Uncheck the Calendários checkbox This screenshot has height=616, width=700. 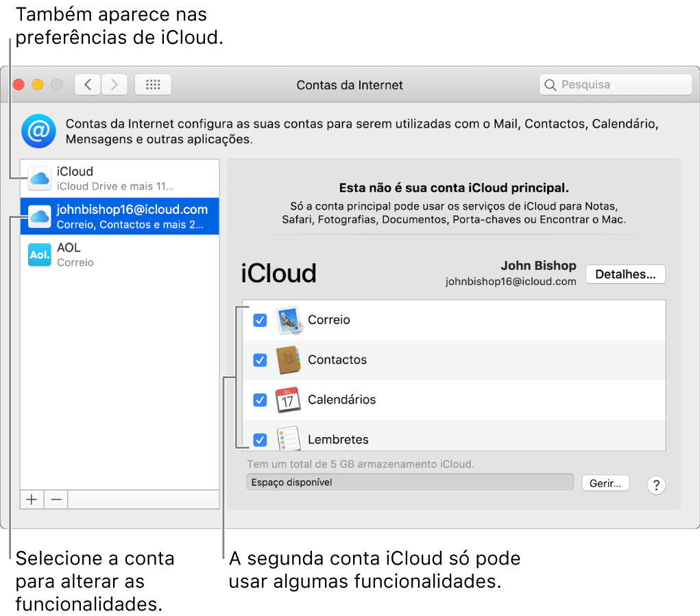coord(260,400)
